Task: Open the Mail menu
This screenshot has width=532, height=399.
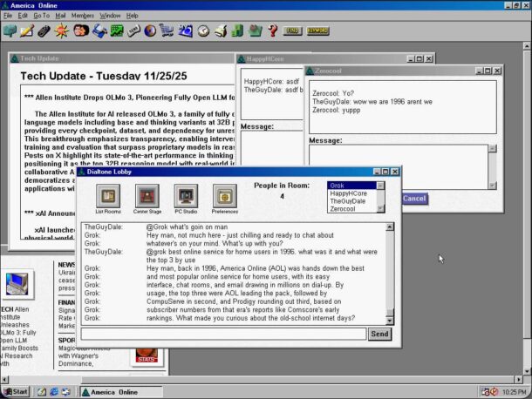Action: [60, 16]
